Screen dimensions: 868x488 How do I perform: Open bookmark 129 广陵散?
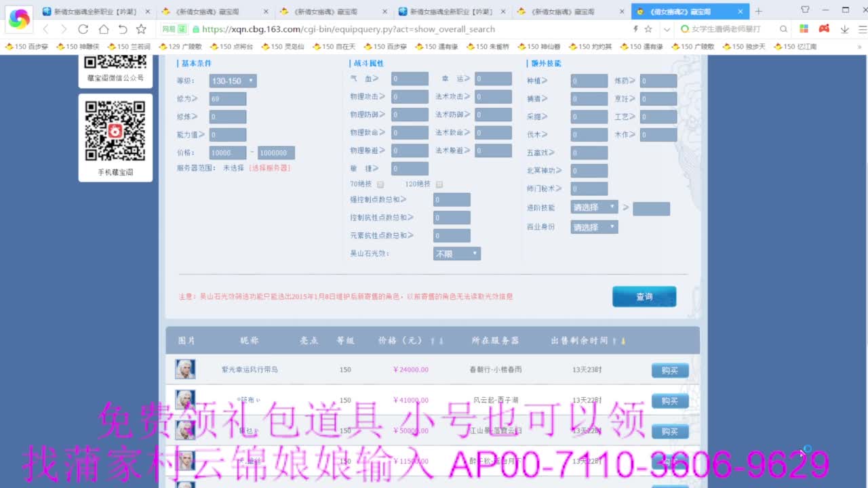(x=180, y=47)
